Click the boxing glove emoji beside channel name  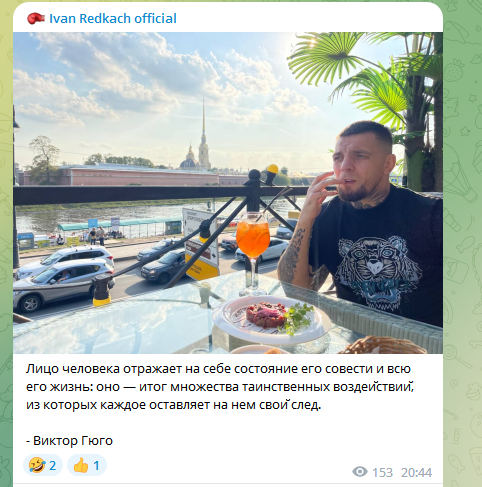click(36, 18)
